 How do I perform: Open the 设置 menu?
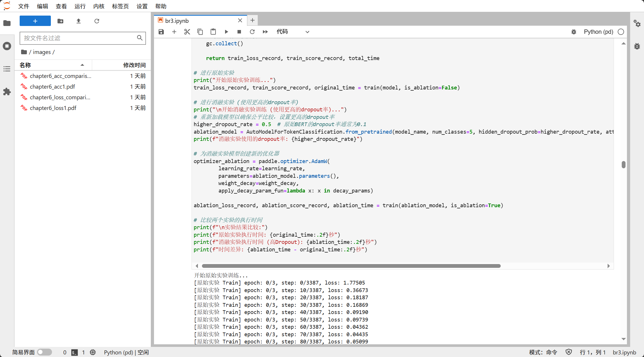[142, 6]
